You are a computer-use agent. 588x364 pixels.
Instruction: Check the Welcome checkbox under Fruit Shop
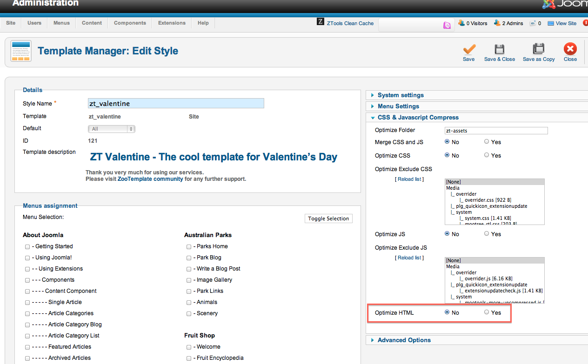pos(189,347)
